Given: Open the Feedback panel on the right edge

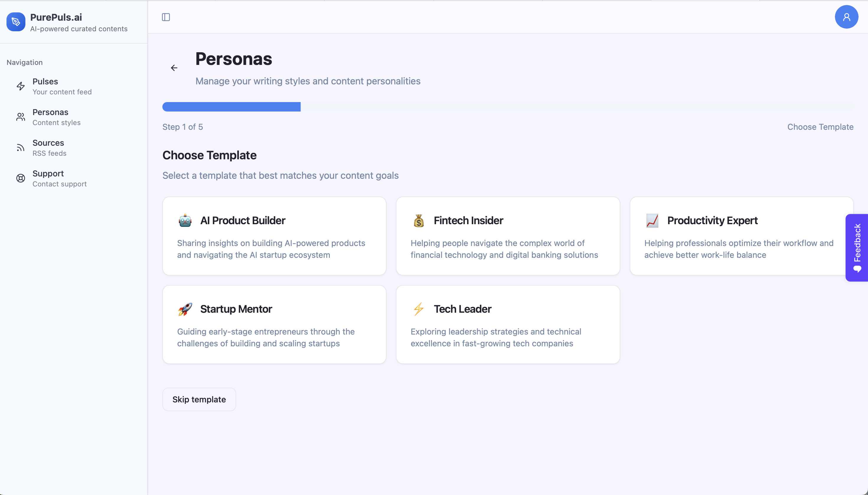Looking at the screenshot, I should click(857, 247).
